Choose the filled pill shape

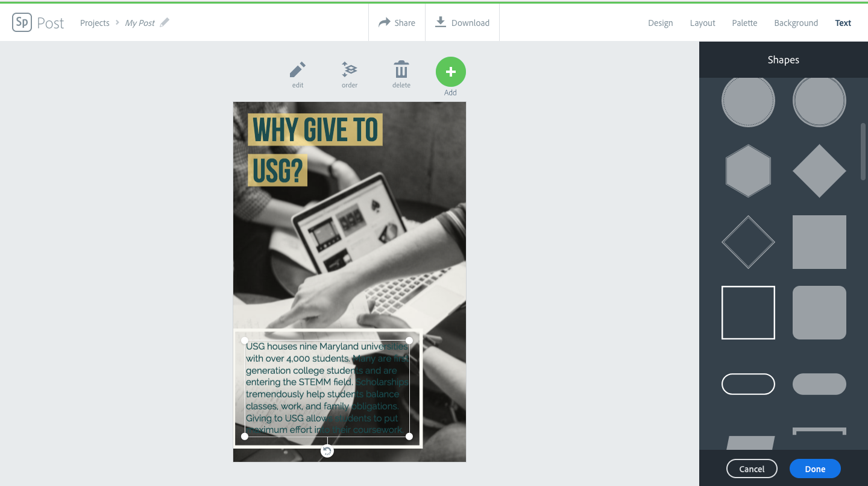[819, 384]
